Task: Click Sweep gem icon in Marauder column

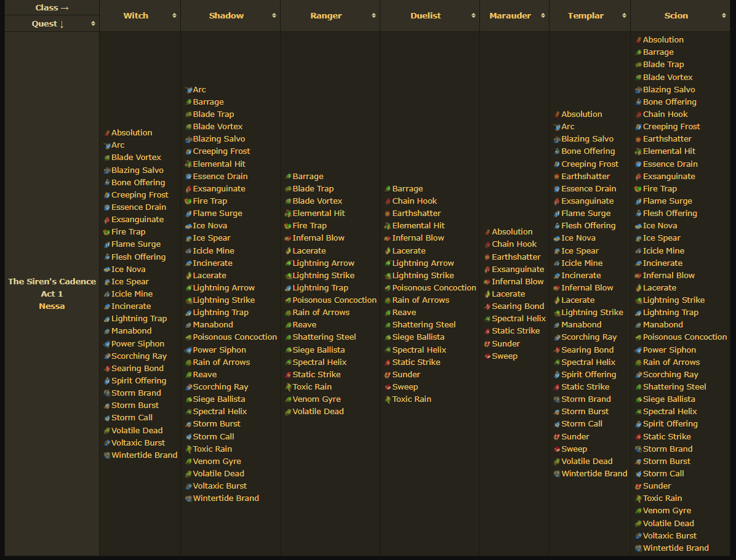Action: 487,356
